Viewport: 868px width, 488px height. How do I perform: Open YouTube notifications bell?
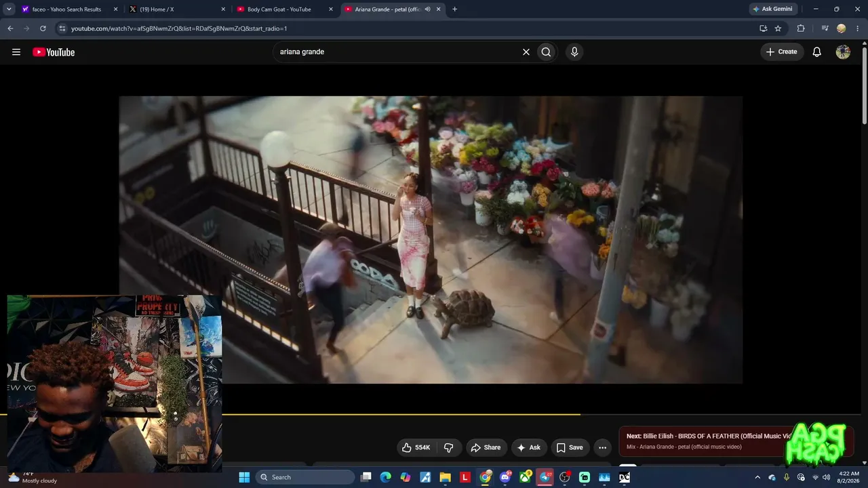(817, 52)
